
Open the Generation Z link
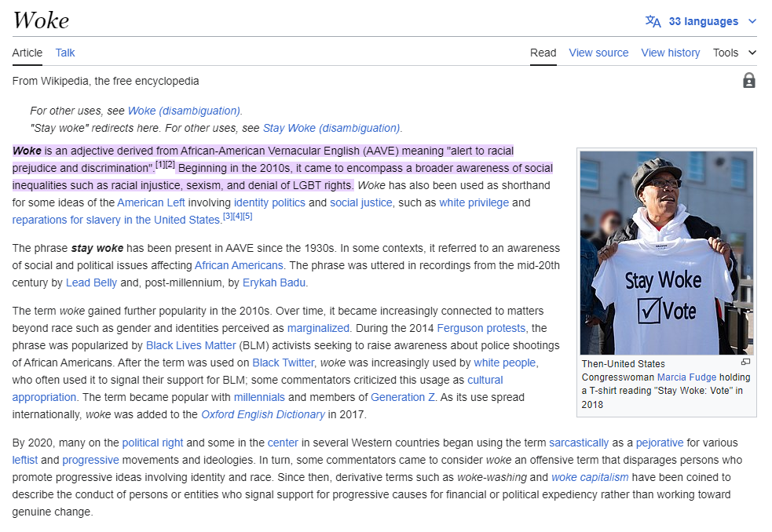pyautogui.click(x=403, y=397)
